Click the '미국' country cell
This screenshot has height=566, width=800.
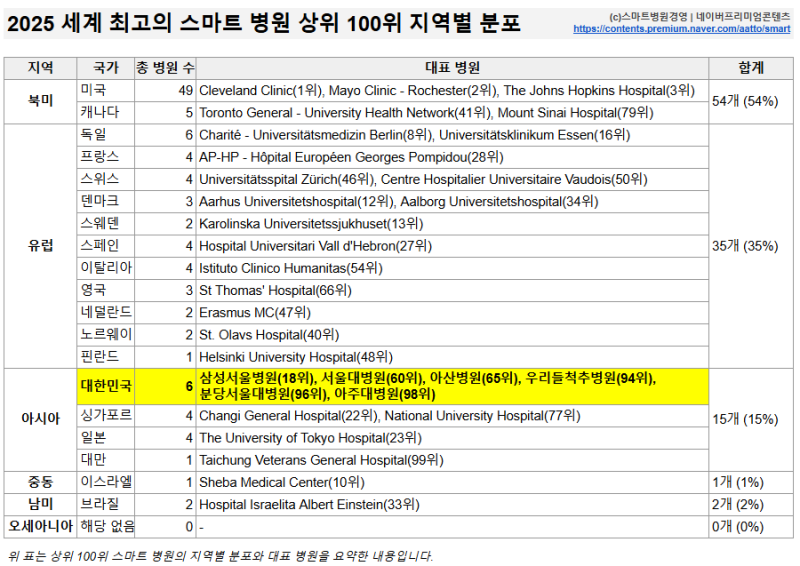(106, 90)
